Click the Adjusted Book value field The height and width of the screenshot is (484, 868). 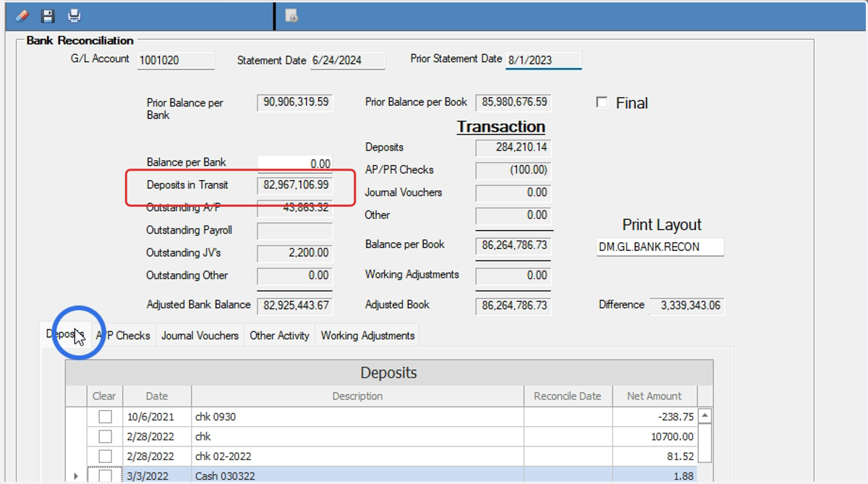(514, 305)
